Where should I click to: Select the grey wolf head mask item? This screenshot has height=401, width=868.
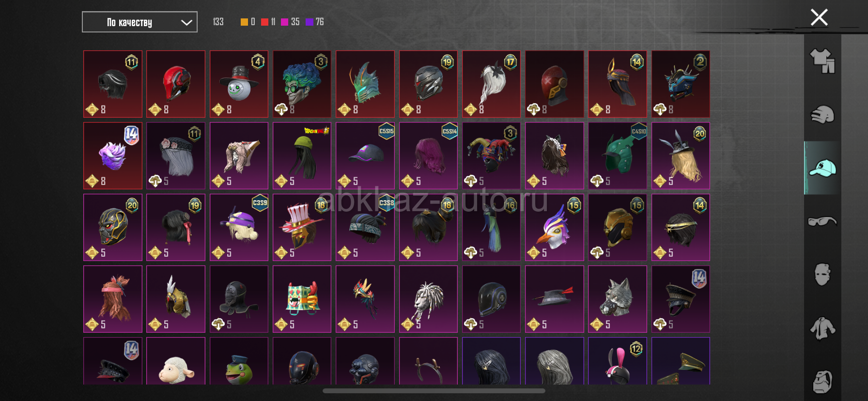(x=618, y=299)
